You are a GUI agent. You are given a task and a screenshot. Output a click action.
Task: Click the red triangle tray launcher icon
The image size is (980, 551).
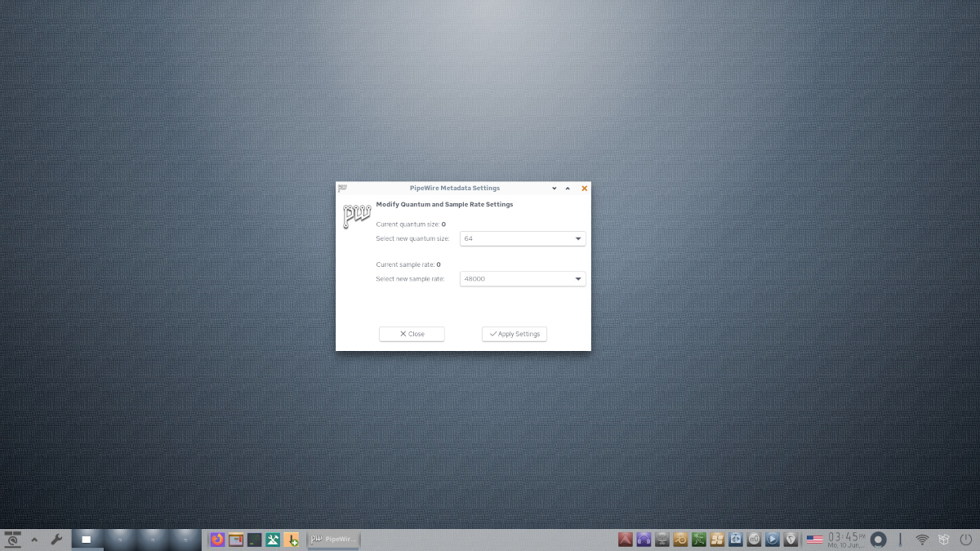pyautogui.click(x=626, y=540)
